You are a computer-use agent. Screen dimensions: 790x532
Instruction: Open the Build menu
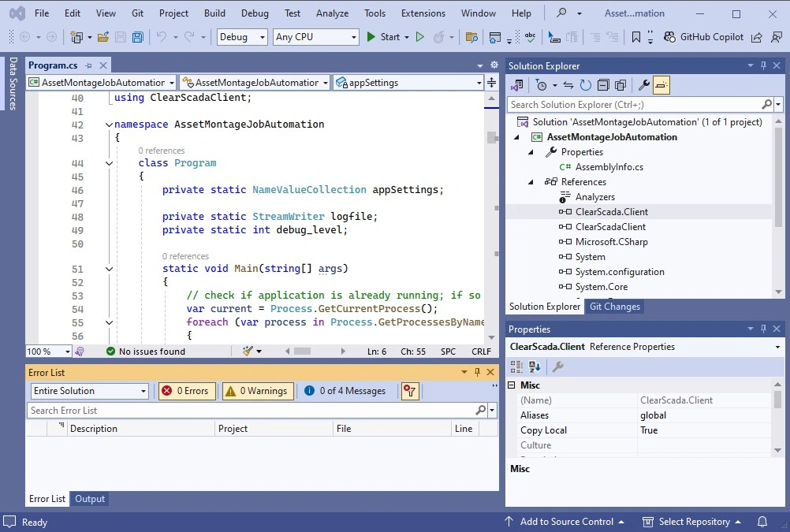pyautogui.click(x=214, y=13)
